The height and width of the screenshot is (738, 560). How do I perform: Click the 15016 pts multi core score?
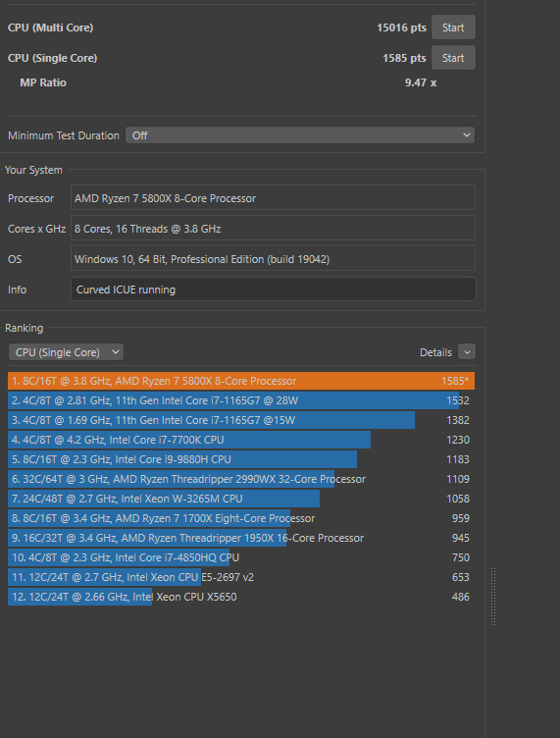coord(401,27)
